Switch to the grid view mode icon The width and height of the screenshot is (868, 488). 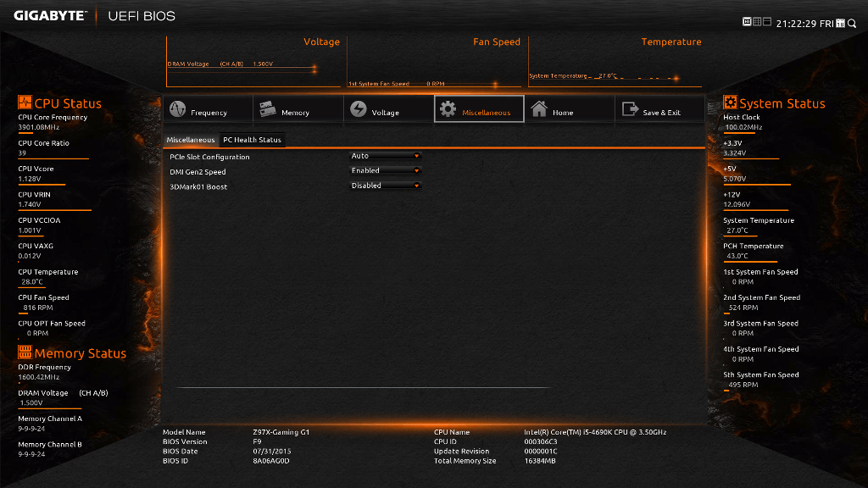pos(757,21)
